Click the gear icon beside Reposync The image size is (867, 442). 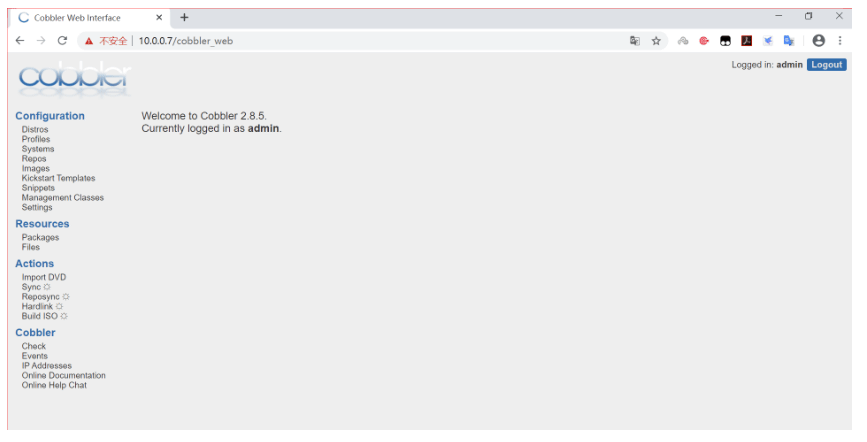66,297
